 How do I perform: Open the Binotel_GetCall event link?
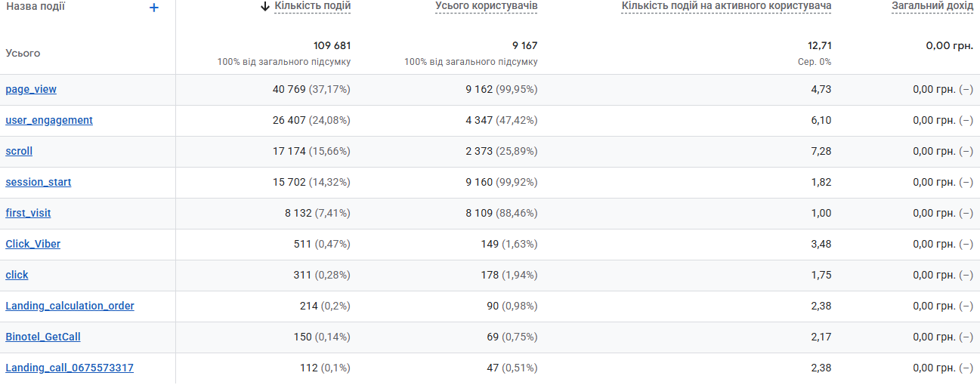pyautogui.click(x=42, y=337)
